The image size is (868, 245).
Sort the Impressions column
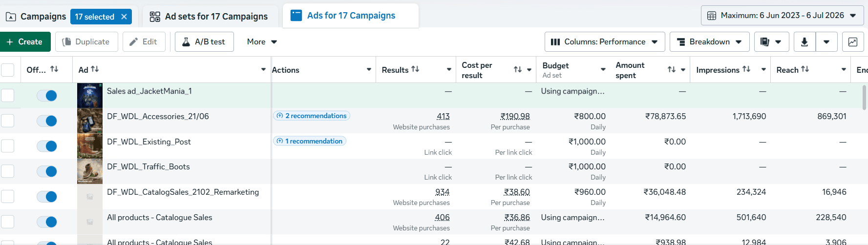746,69
